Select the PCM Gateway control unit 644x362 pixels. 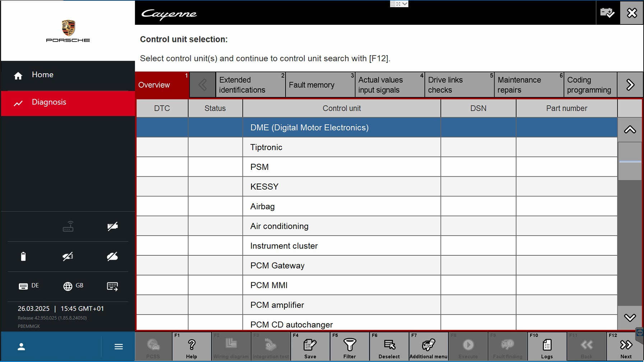(377, 266)
